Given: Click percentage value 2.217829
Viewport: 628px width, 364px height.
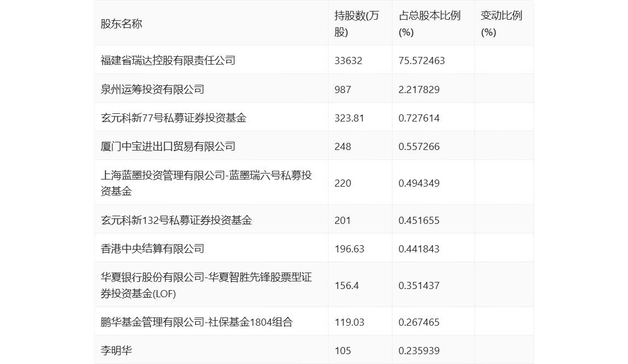Looking at the screenshot, I should [418, 89].
